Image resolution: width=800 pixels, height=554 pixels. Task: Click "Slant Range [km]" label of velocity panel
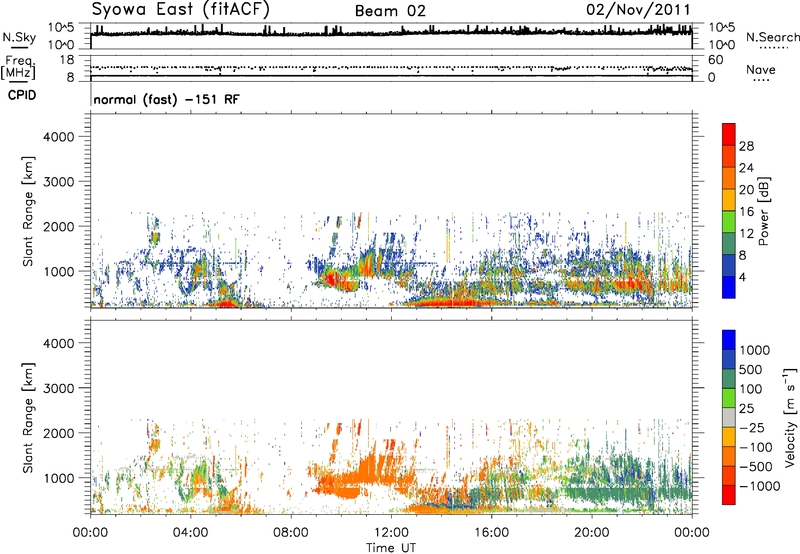coord(28,418)
